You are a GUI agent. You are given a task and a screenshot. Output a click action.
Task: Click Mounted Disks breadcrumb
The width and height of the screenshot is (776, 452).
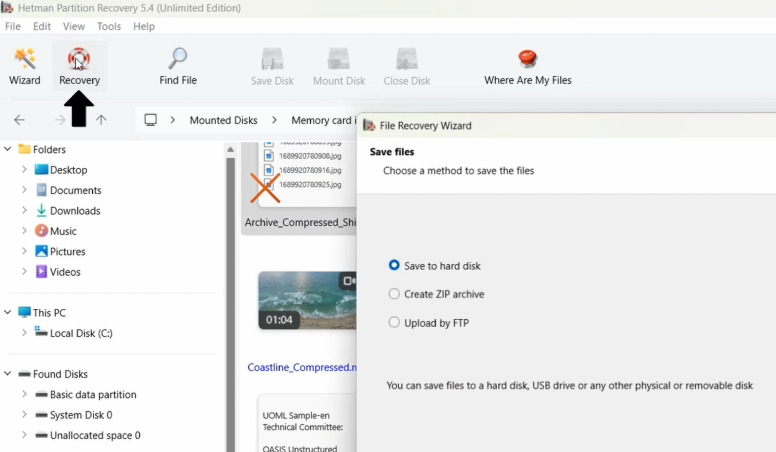tap(224, 120)
